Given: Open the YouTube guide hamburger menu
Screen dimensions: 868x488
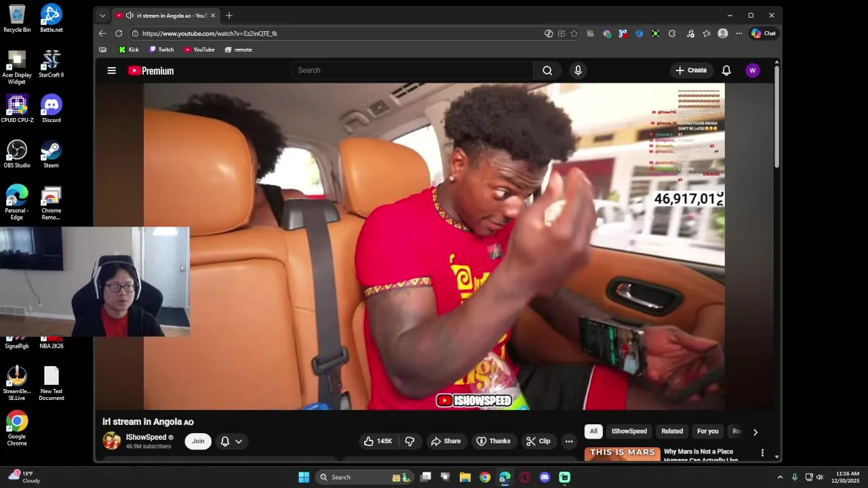Looking at the screenshot, I should click(112, 70).
